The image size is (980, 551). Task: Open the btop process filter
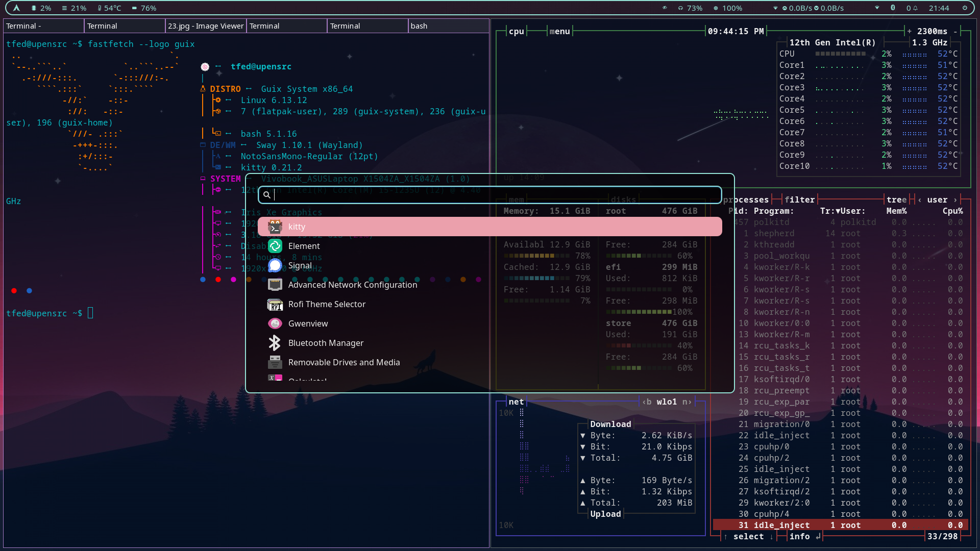(x=799, y=199)
